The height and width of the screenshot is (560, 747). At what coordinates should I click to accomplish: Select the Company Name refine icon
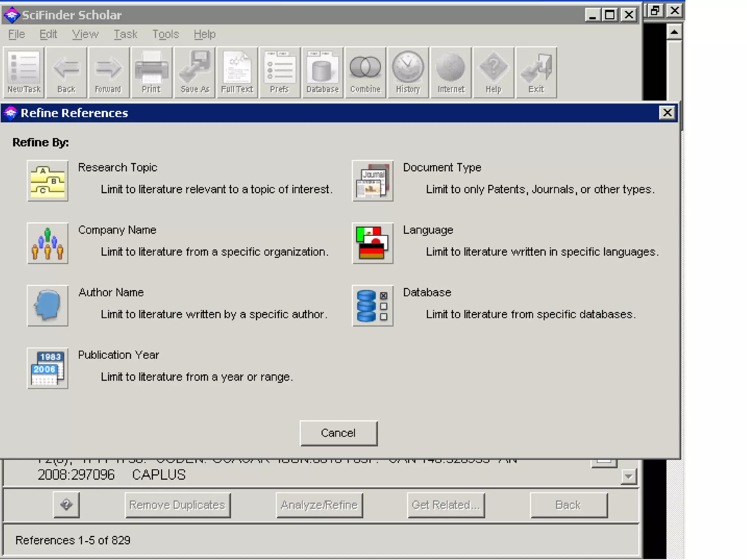click(47, 243)
